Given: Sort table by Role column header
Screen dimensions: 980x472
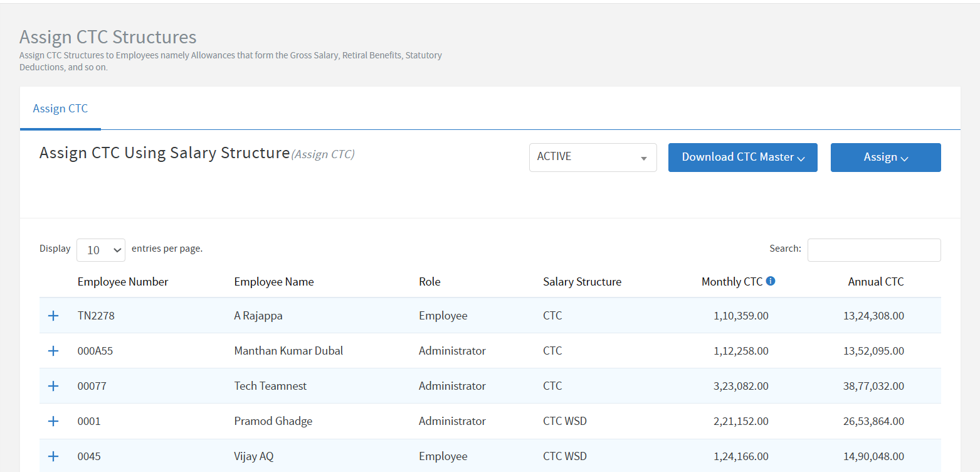Looking at the screenshot, I should [x=429, y=282].
